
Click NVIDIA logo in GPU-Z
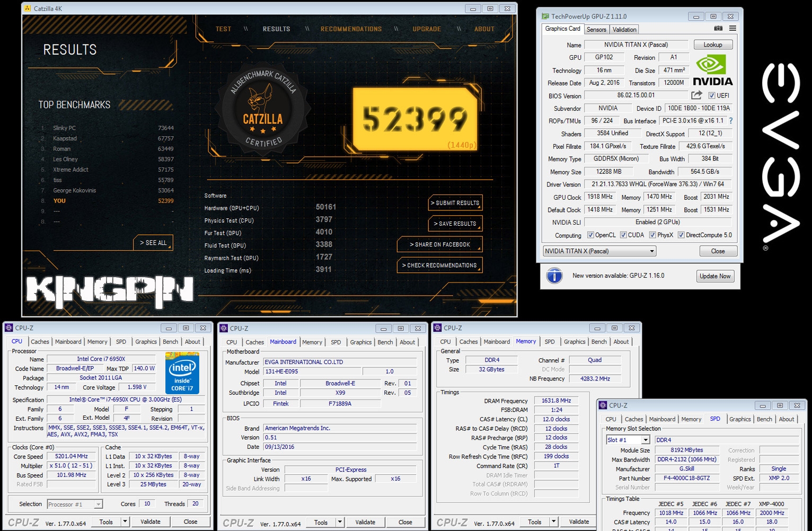(713, 71)
